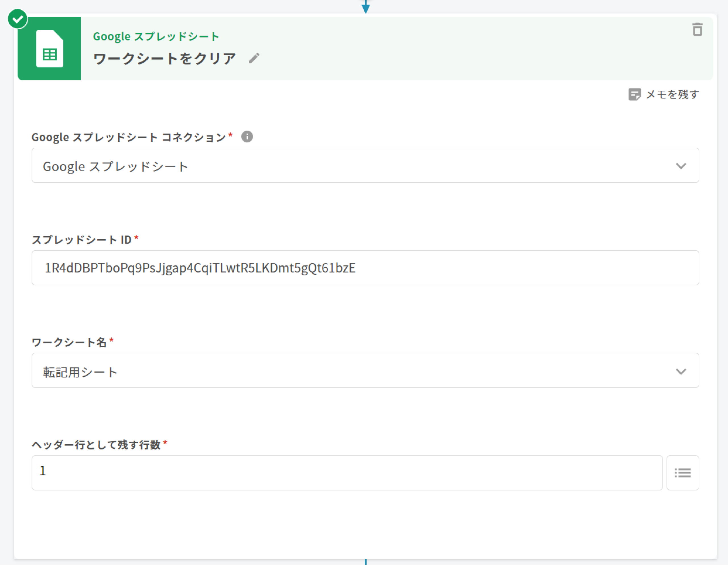Click the header rows field containing 1
Viewport: 728px width, 565px height.
(347, 473)
